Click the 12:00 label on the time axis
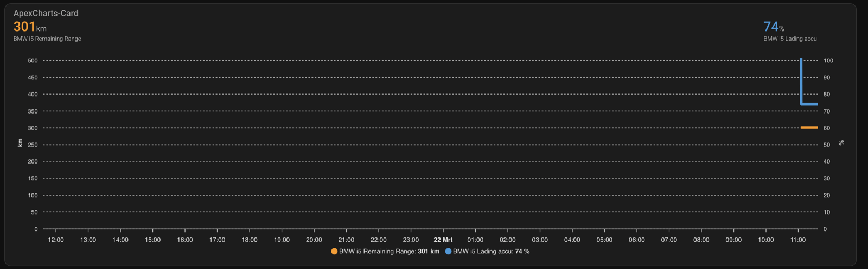This screenshot has width=868, height=269. click(x=56, y=240)
